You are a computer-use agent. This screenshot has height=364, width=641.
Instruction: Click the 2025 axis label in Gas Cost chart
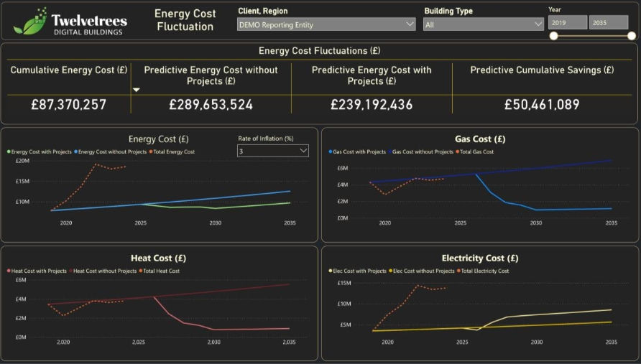(x=461, y=223)
